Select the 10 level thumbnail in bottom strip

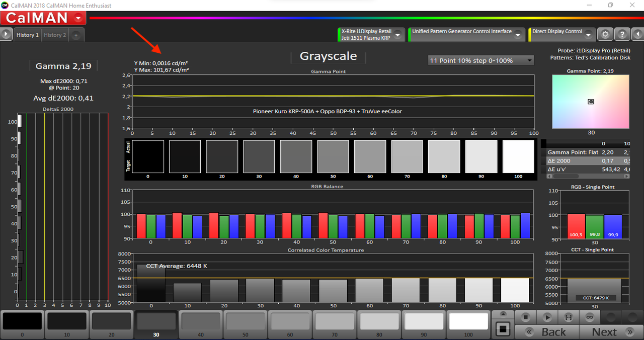(67, 324)
